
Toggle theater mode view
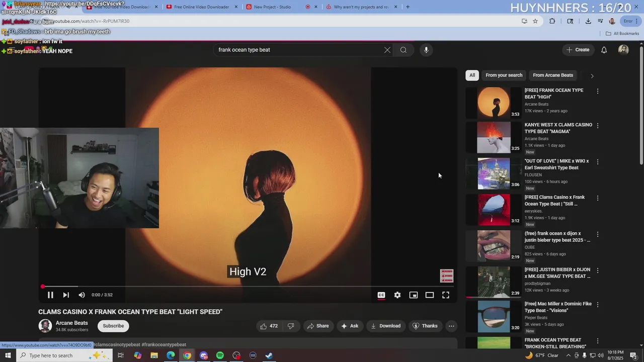(430, 295)
